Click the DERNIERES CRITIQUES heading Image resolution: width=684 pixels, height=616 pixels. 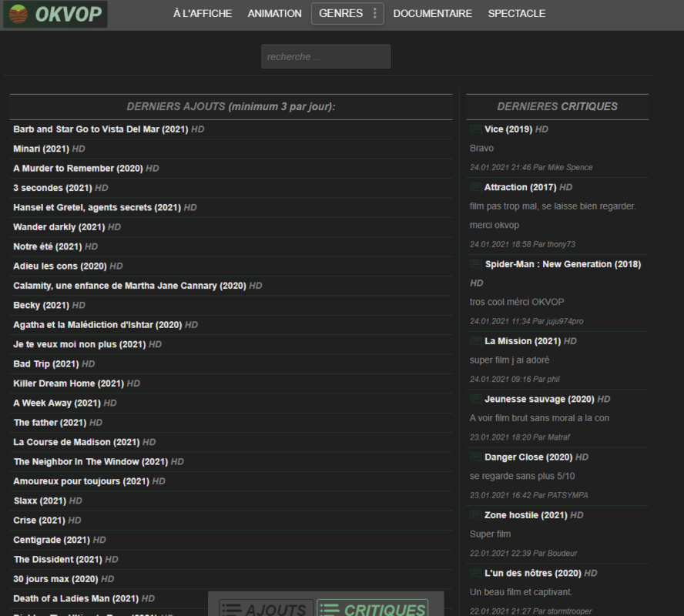point(557,106)
